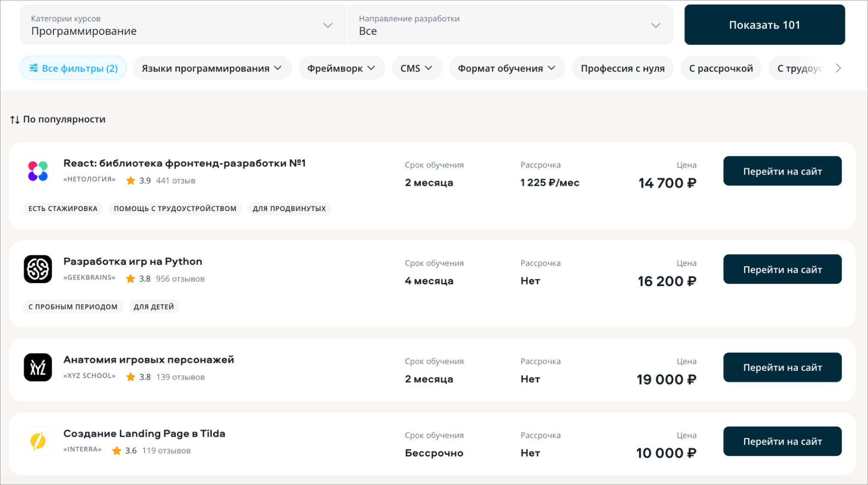Click the XYZ School logo icon
Viewport: 868px width, 485px height.
point(38,367)
